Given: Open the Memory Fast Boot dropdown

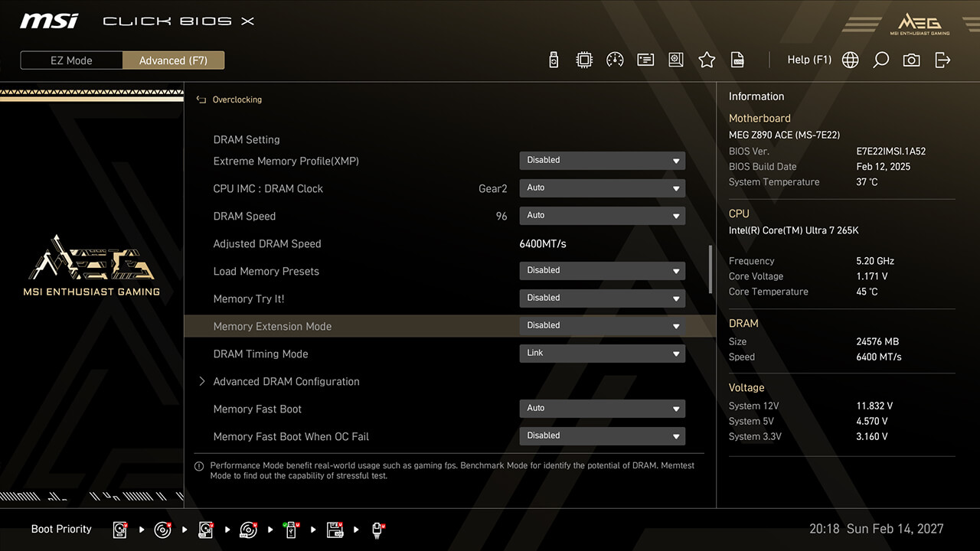Looking at the screenshot, I should coord(602,409).
